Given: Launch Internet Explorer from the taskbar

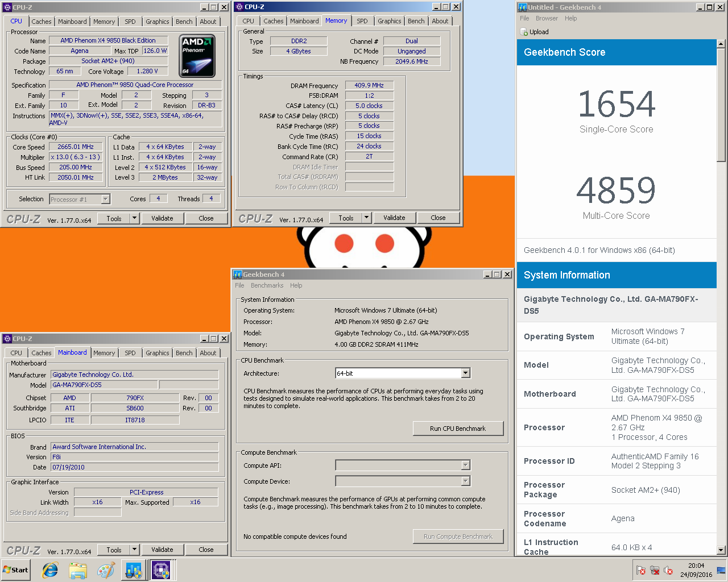Looking at the screenshot, I should point(50,570).
